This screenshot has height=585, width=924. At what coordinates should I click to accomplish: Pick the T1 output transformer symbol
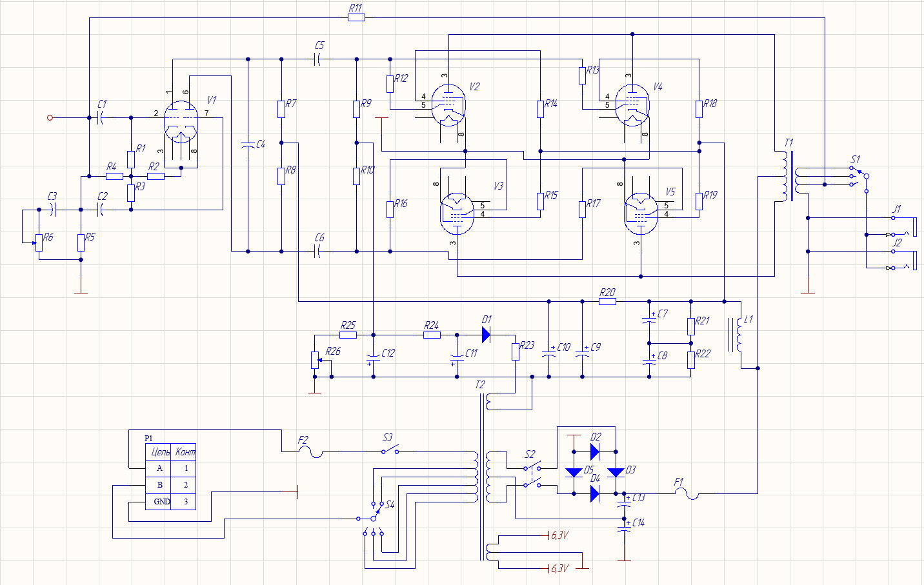tap(790, 177)
